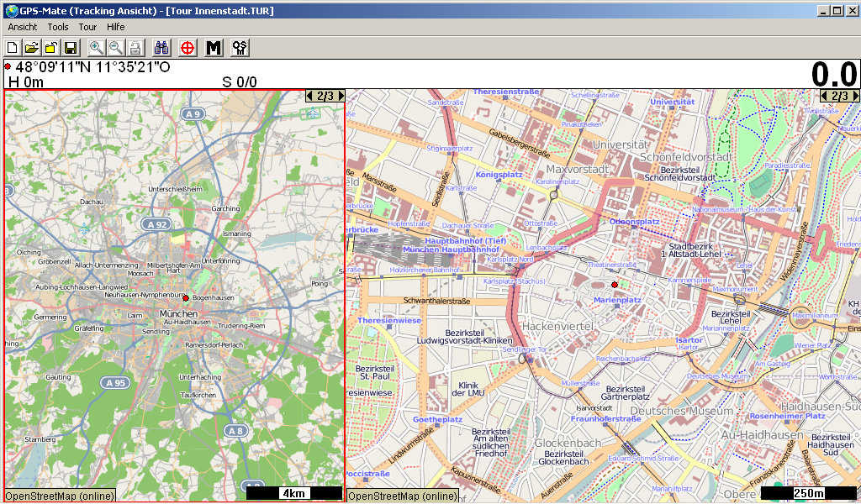This screenshot has width=861, height=504.
Task: Open the Tools menu
Action: click(58, 27)
